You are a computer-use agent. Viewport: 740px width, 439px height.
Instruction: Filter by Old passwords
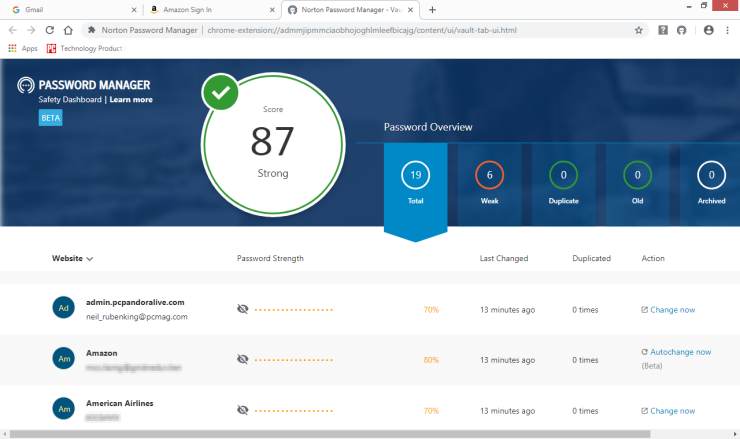(x=638, y=184)
